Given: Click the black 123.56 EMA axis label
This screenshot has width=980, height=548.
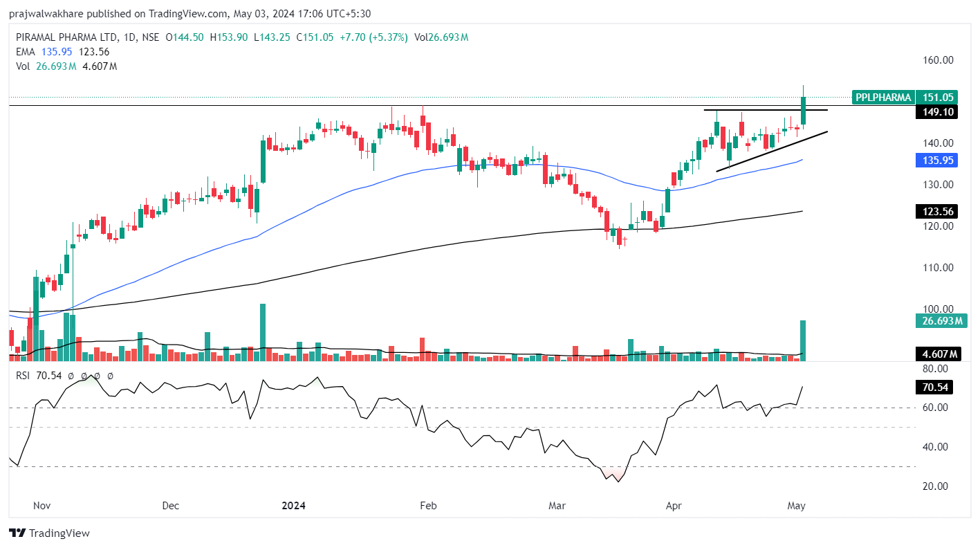Looking at the screenshot, I should click(938, 212).
